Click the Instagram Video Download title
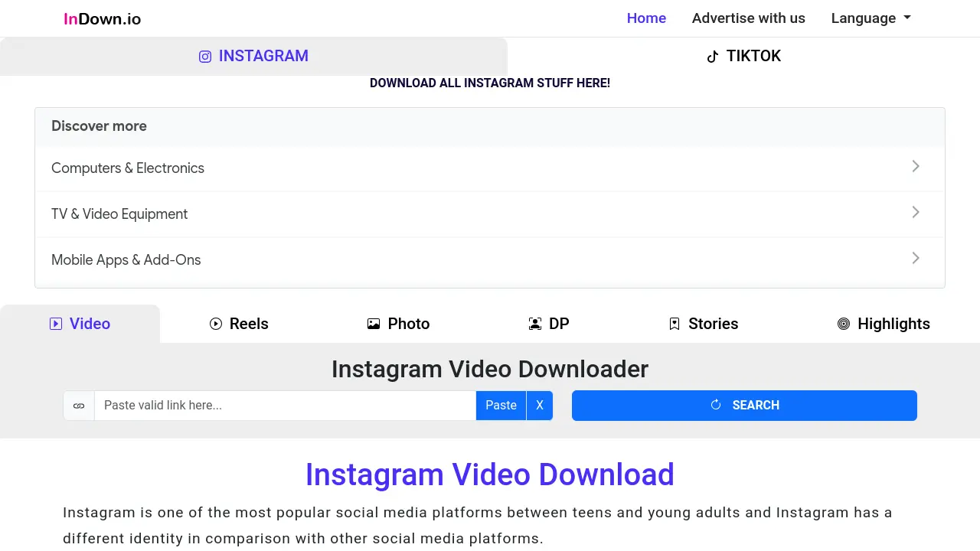This screenshot has width=980, height=551. (x=490, y=474)
